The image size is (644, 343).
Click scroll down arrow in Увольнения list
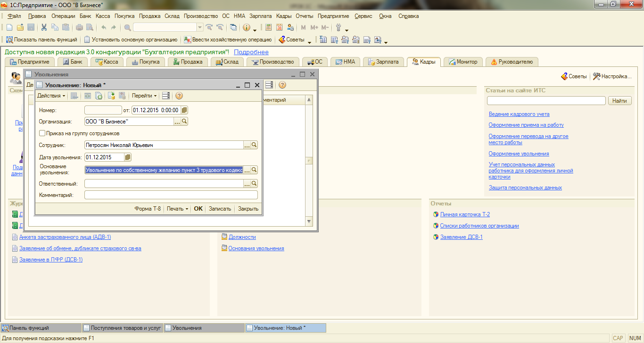point(309,221)
